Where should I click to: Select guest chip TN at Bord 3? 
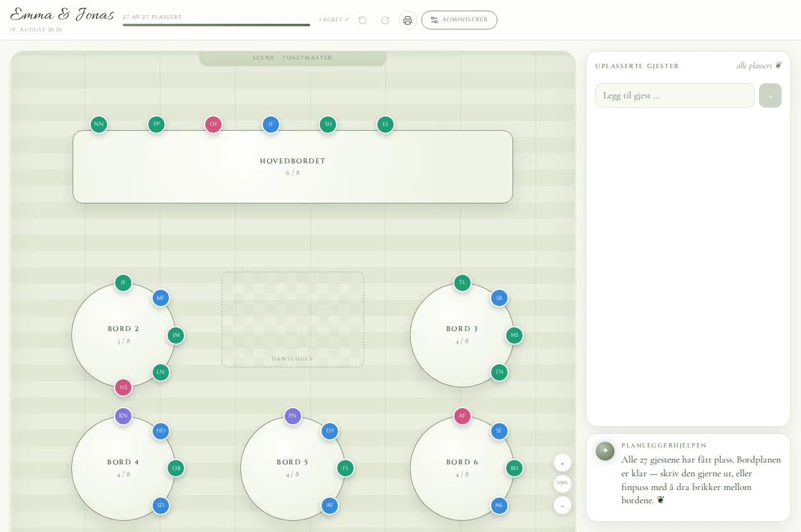[x=499, y=372]
